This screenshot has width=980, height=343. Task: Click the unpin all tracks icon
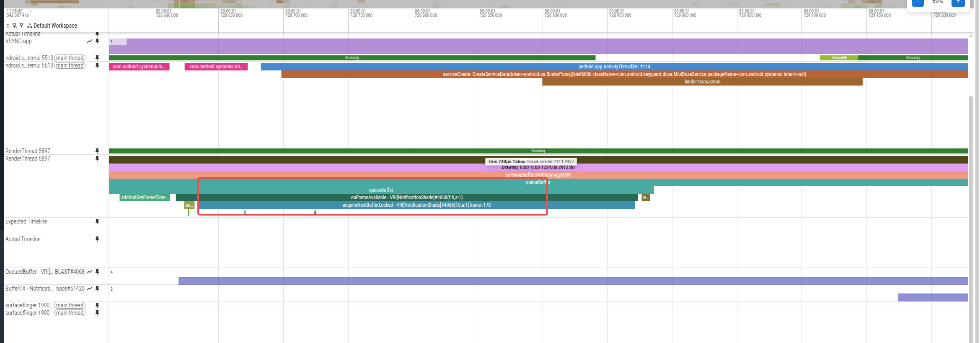(15, 26)
